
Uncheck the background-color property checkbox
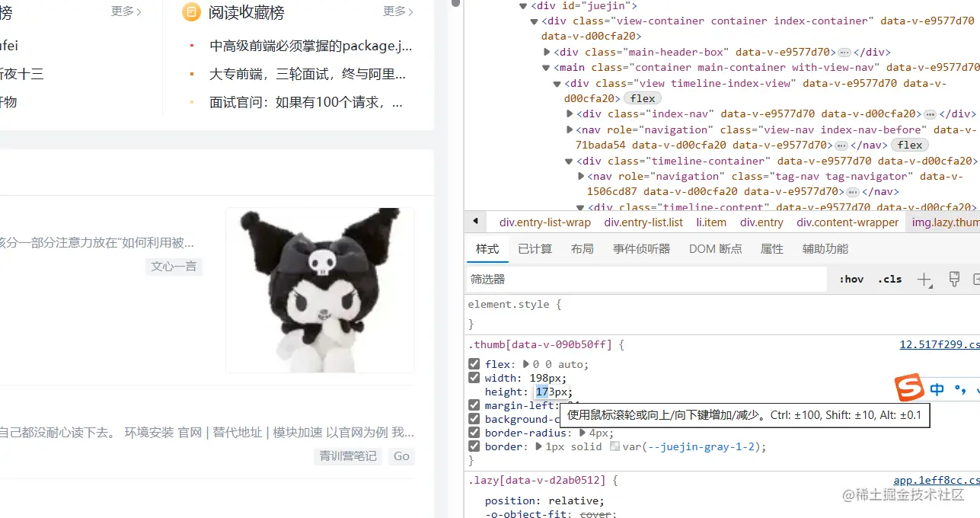tap(474, 419)
